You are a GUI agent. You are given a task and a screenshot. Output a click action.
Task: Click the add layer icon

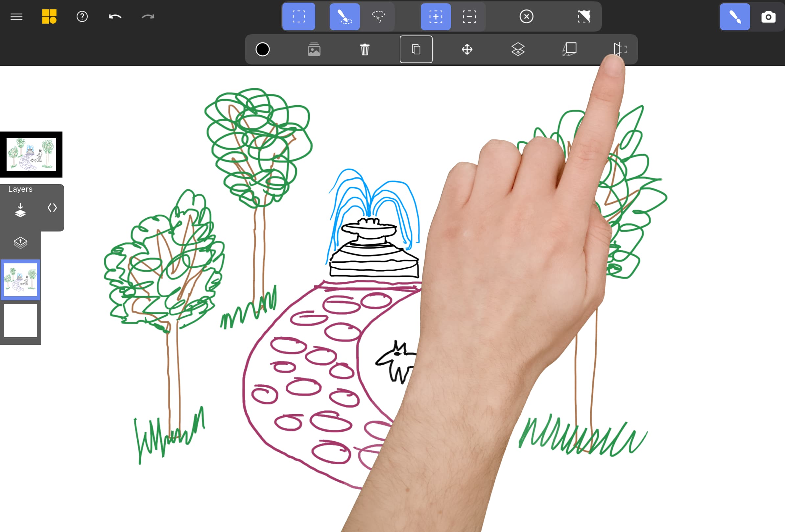coord(21,242)
